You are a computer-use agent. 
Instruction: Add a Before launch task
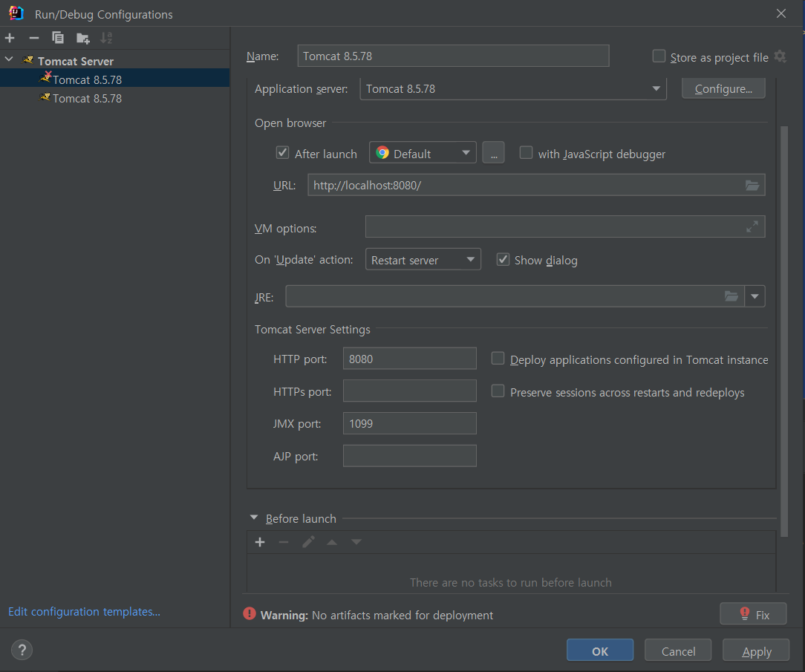[x=260, y=542]
